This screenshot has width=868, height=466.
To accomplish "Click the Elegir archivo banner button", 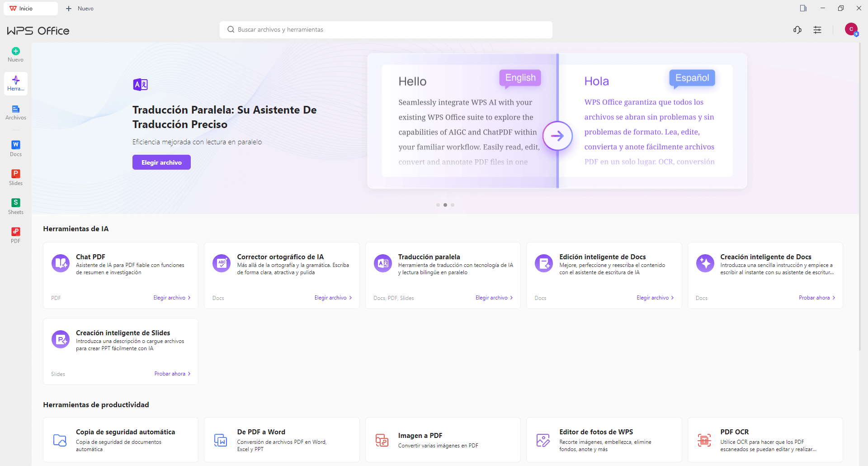I will [161, 162].
